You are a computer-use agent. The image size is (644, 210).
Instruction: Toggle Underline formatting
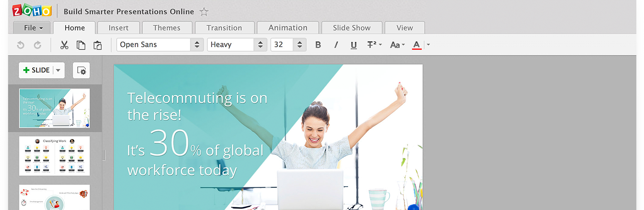coord(353,45)
